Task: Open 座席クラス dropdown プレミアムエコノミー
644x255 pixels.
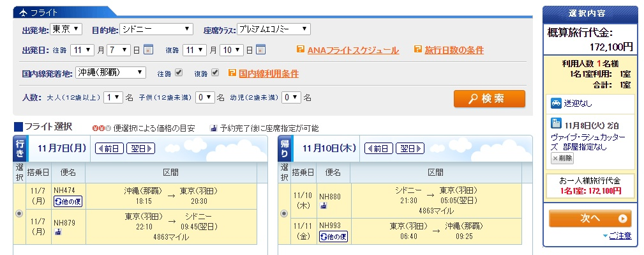Action: [274, 29]
